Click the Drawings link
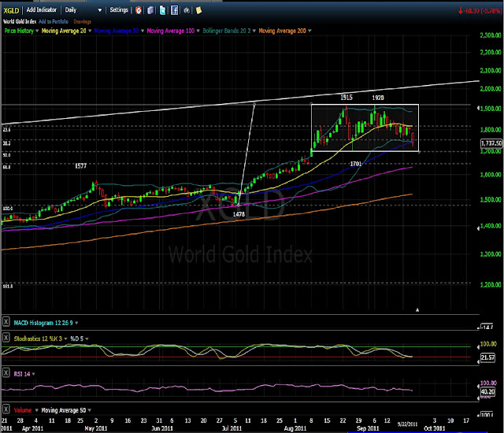 pyautogui.click(x=82, y=21)
